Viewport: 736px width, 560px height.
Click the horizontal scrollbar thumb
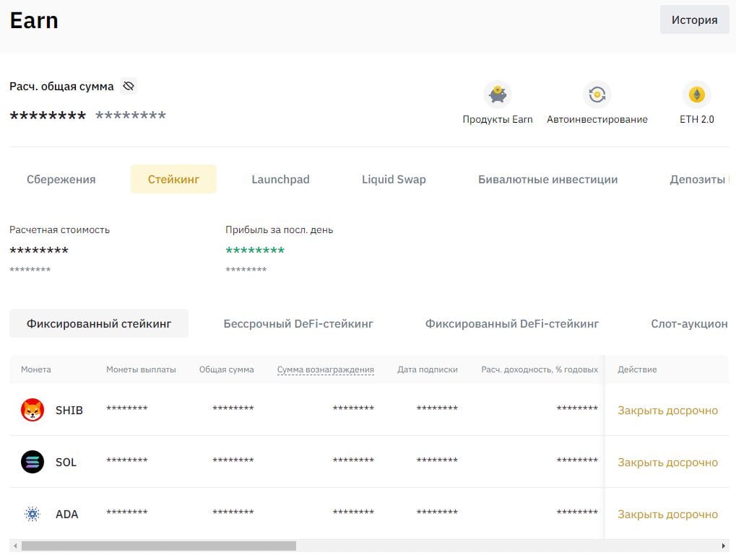tap(159, 546)
